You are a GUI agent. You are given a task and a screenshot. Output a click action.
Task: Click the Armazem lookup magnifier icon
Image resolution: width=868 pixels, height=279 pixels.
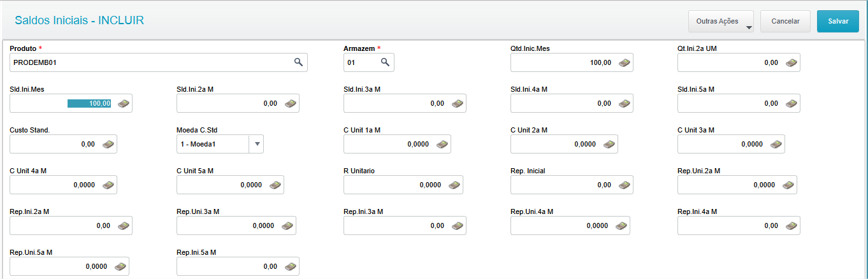click(x=385, y=62)
